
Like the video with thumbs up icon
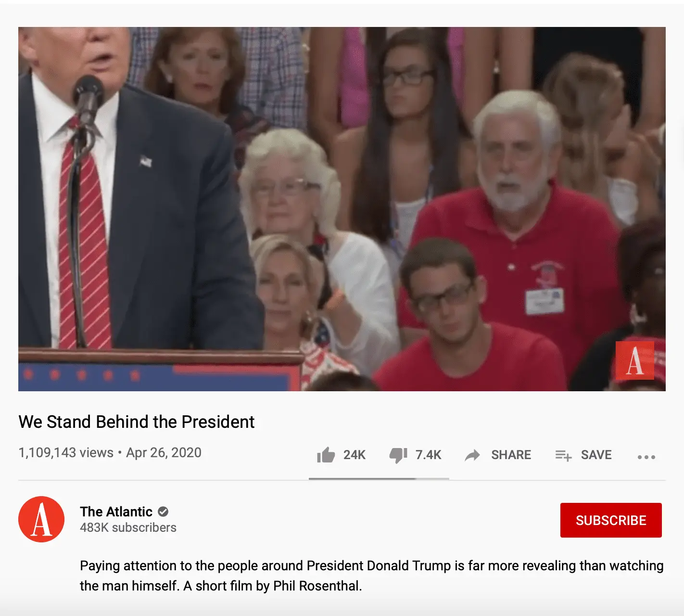[x=326, y=455]
